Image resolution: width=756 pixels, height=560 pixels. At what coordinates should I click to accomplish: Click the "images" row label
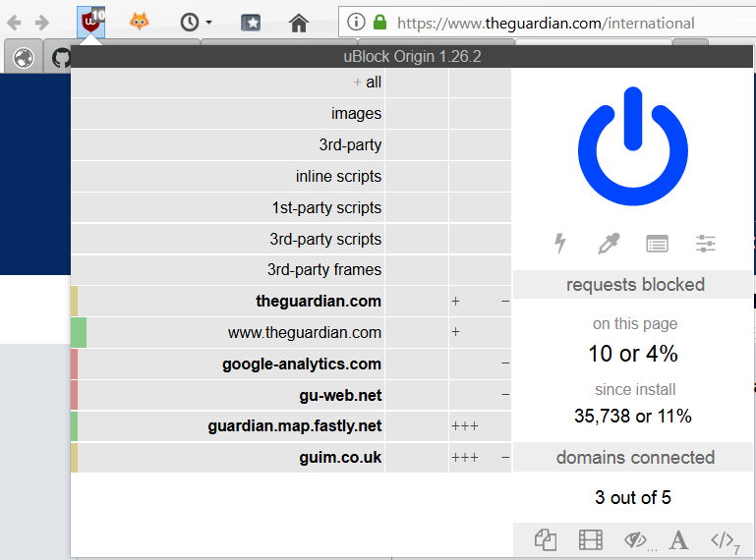tap(356, 114)
